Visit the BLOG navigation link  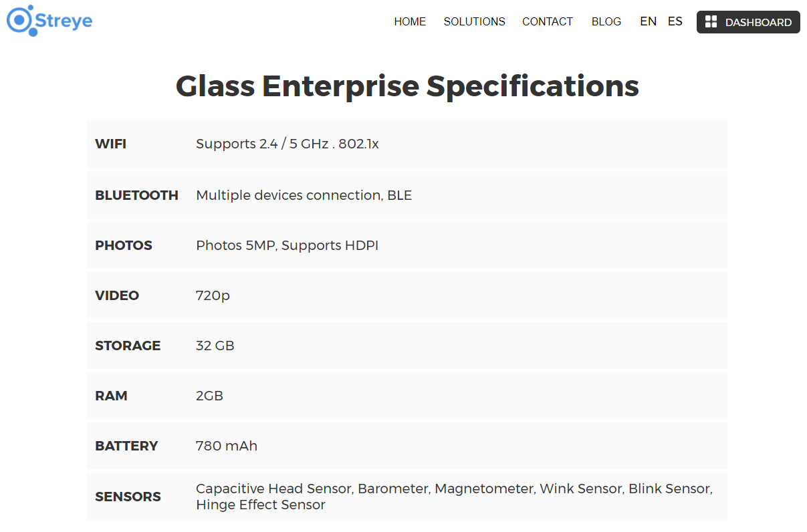coord(606,21)
